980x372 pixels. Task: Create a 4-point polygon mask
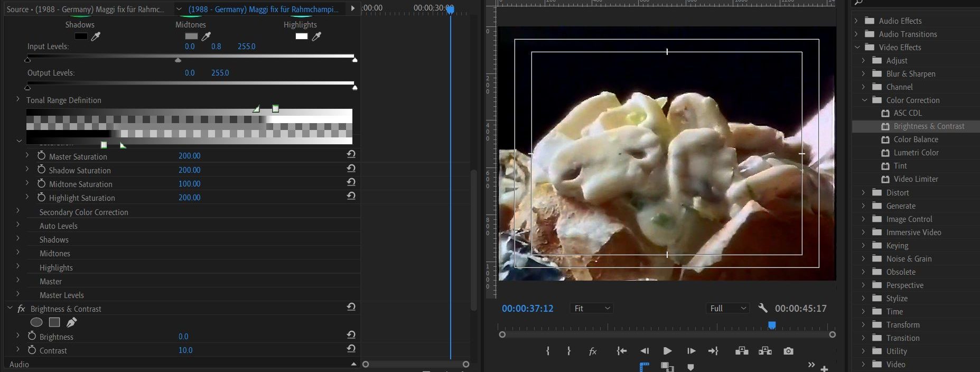[x=54, y=322]
